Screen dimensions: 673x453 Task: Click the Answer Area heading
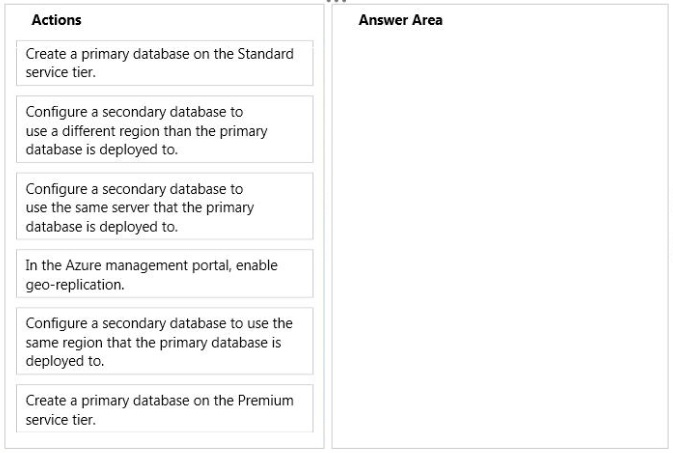[x=400, y=20]
